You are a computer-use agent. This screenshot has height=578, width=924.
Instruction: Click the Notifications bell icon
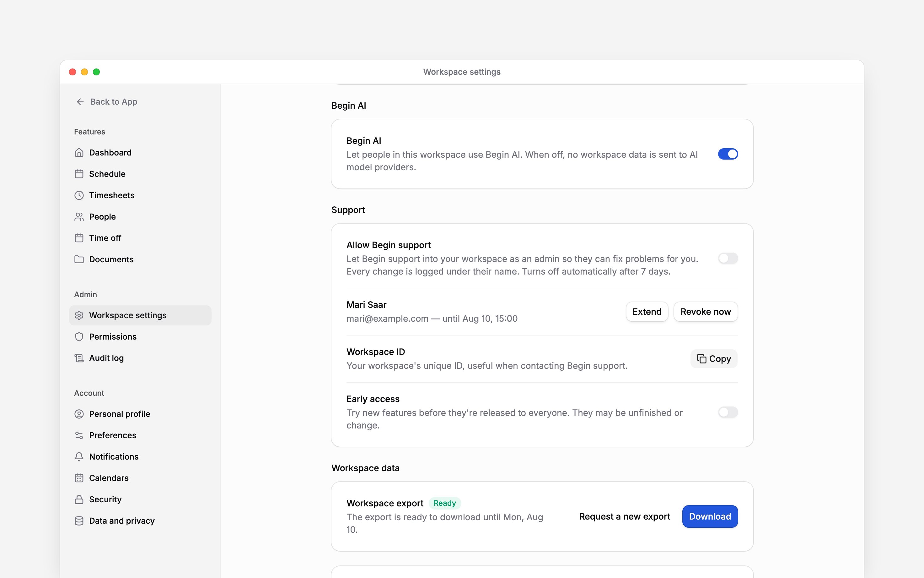(x=79, y=457)
